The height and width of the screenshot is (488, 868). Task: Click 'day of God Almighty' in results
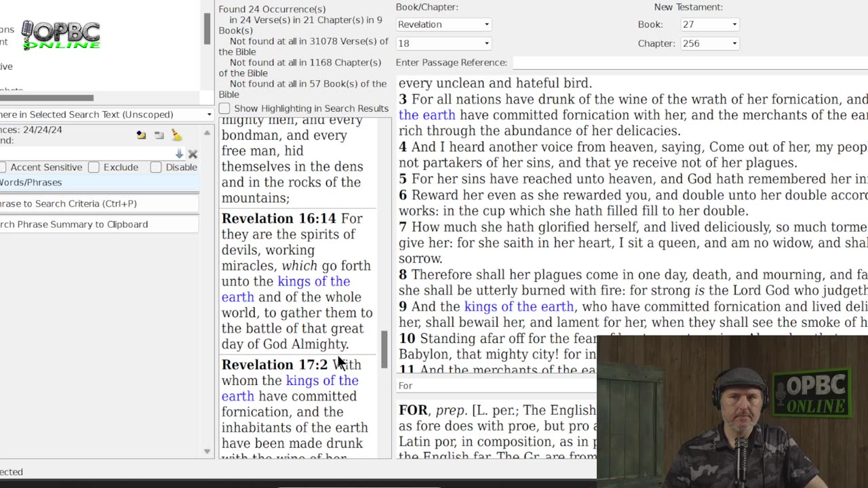[285, 344]
